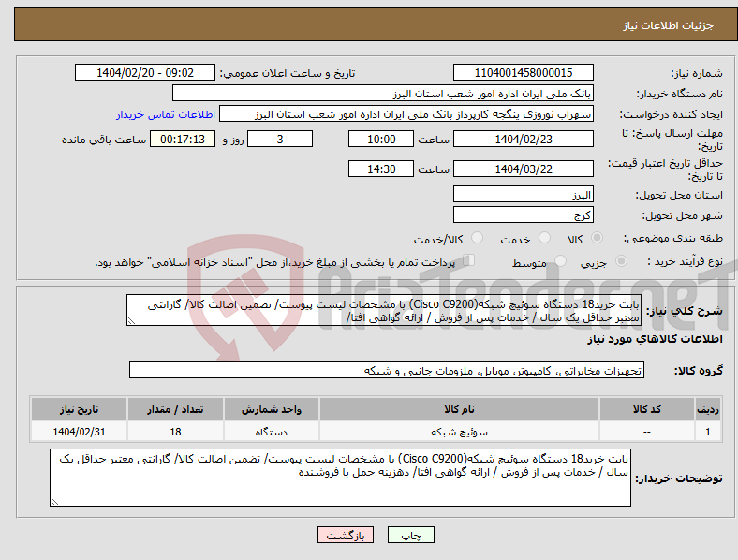Click the response deadline date 1404/02/23
Screen dimensions: 738x560
[x=523, y=139]
